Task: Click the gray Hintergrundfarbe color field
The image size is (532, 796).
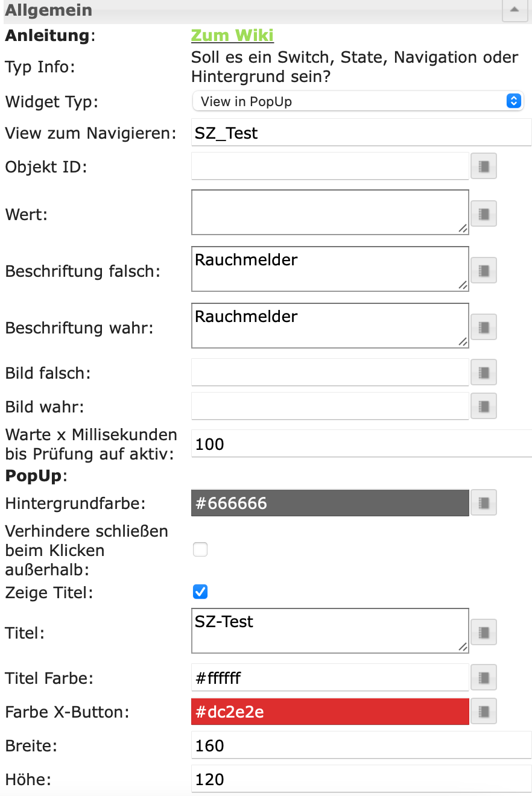Action: tap(329, 503)
